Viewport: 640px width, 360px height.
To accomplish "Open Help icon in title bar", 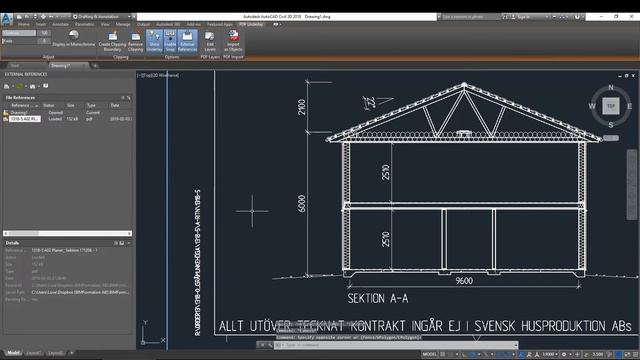I will point(577,17).
